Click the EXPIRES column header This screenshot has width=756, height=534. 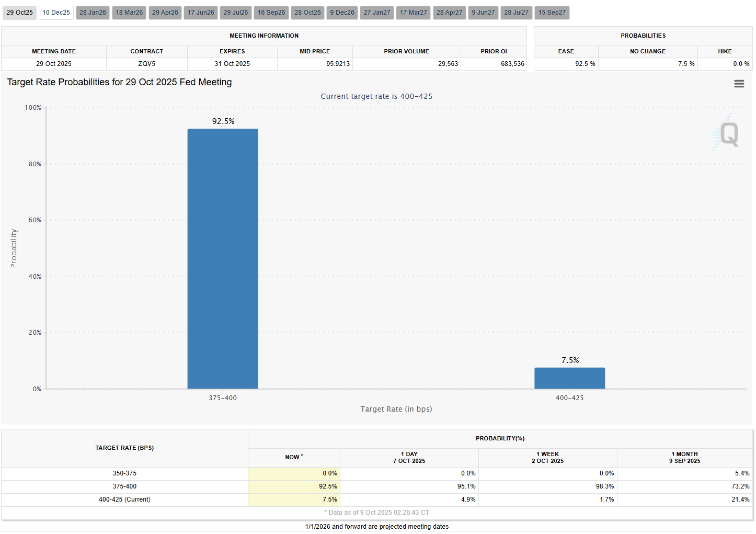232,51
